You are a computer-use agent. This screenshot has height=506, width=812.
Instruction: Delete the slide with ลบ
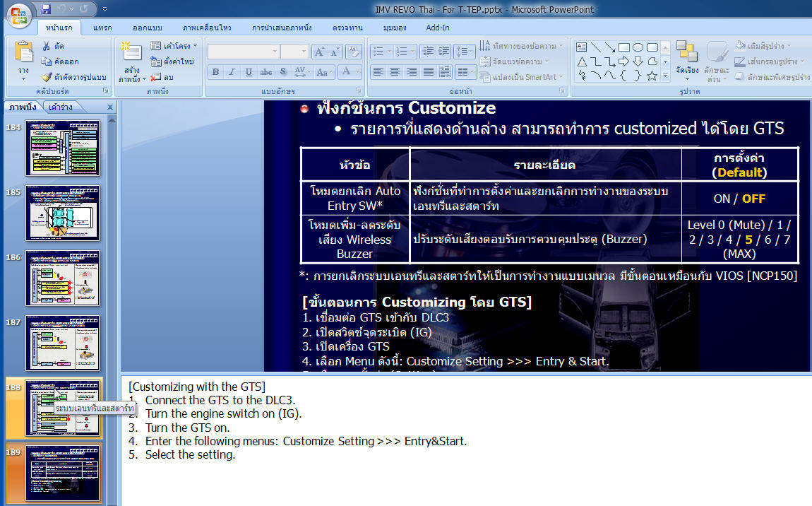click(x=162, y=77)
